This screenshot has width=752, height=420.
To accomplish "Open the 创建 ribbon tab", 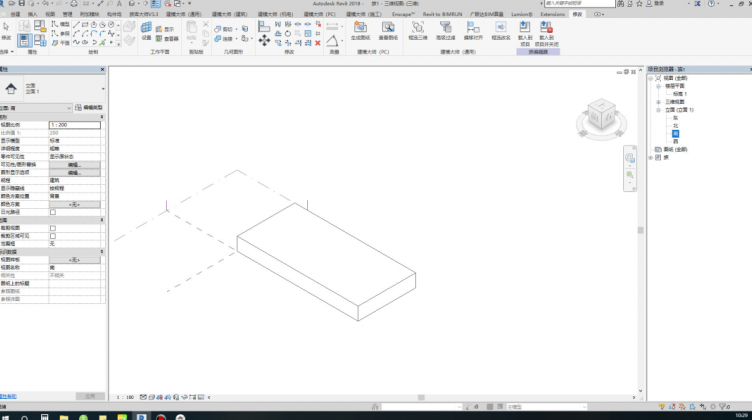I will point(15,14).
